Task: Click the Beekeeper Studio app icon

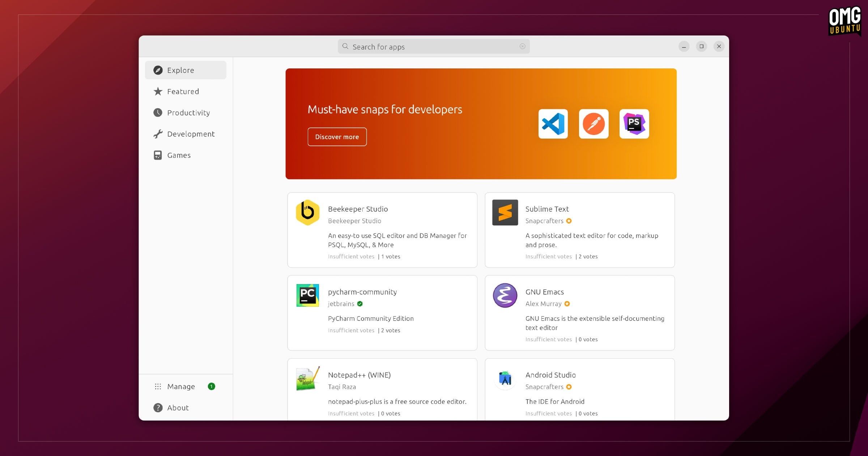Action: (307, 212)
